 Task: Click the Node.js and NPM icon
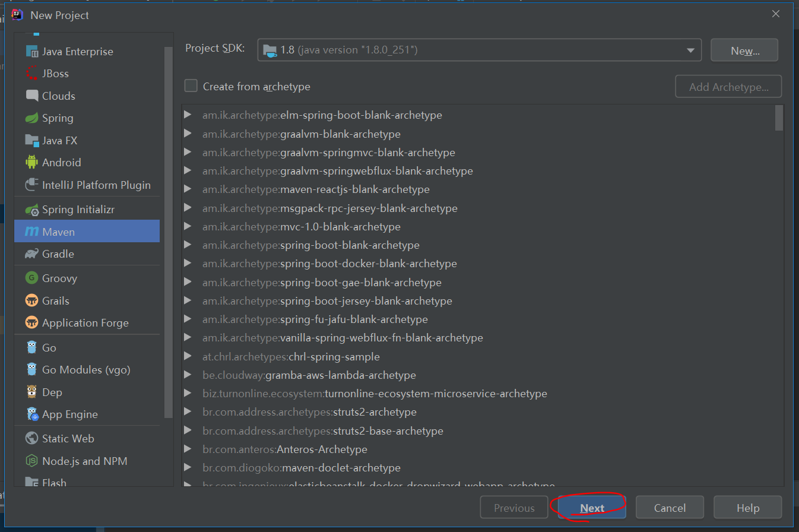[32, 461]
